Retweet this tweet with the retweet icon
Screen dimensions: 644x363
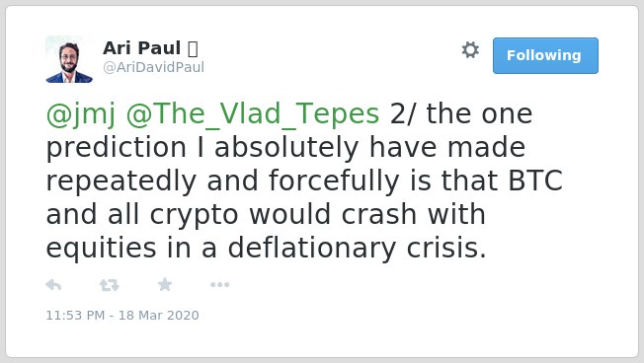click(x=110, y=285)
